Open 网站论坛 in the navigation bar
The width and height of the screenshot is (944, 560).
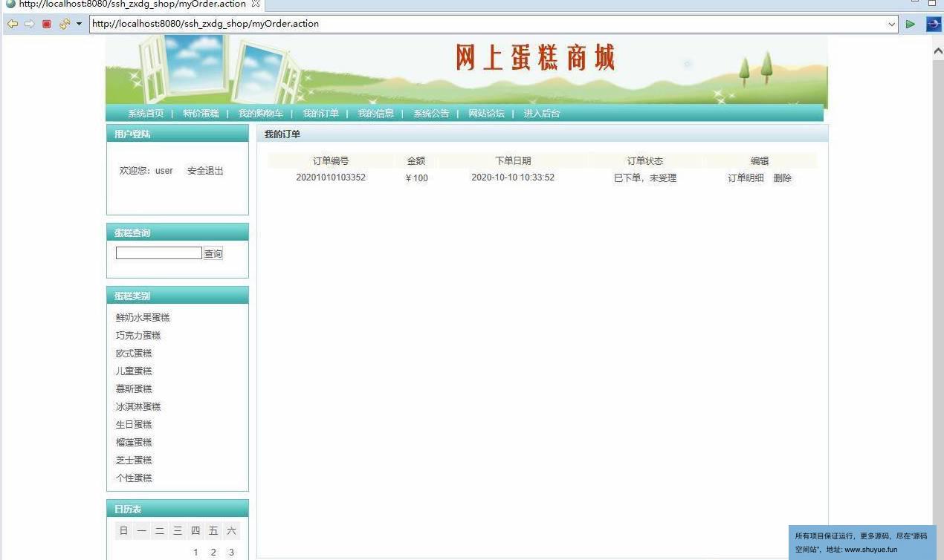(x=486, y=114)
